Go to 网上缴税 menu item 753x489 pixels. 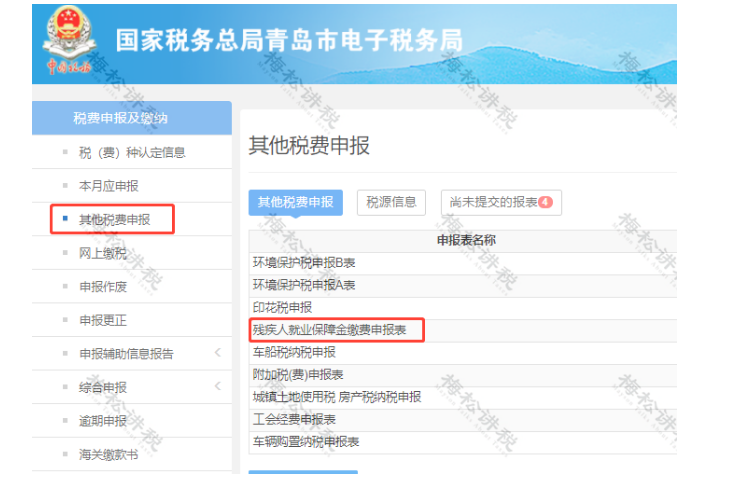click(x=103, y=253)
